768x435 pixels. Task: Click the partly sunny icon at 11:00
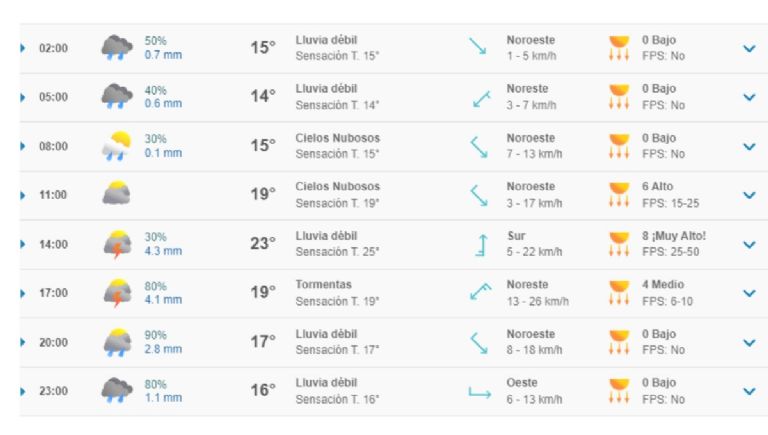(x=116, y=195)
